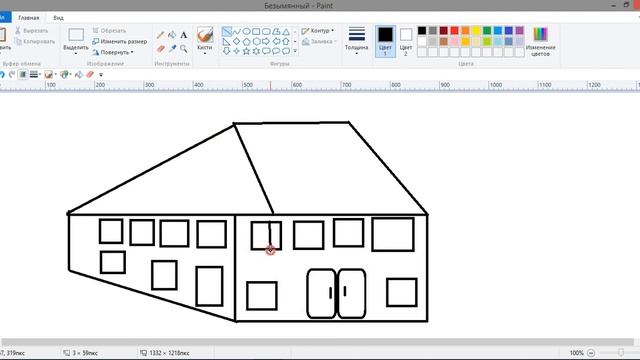This screenshot has height=360, width=640.
Task: Open the Заливка fill dropdown
Action: pos(319,42)
